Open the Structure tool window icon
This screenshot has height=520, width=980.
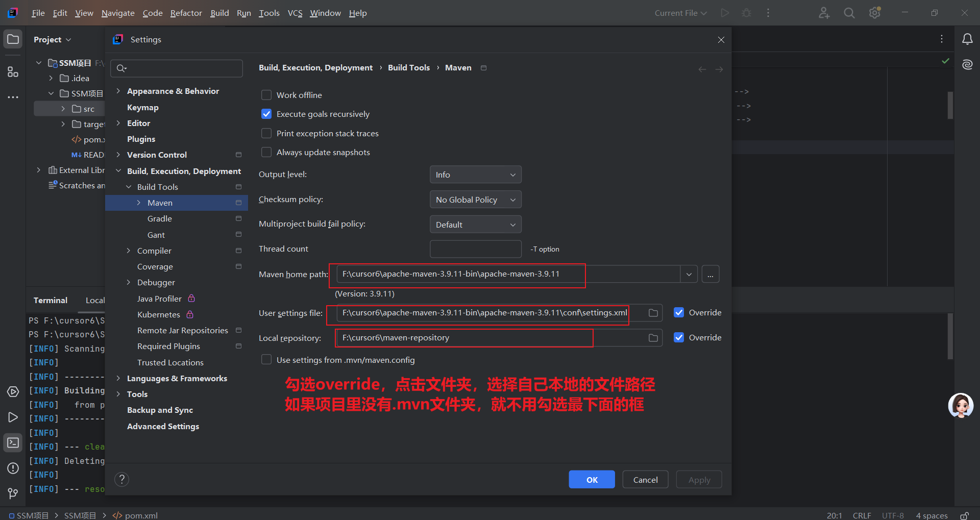(13, 72)
